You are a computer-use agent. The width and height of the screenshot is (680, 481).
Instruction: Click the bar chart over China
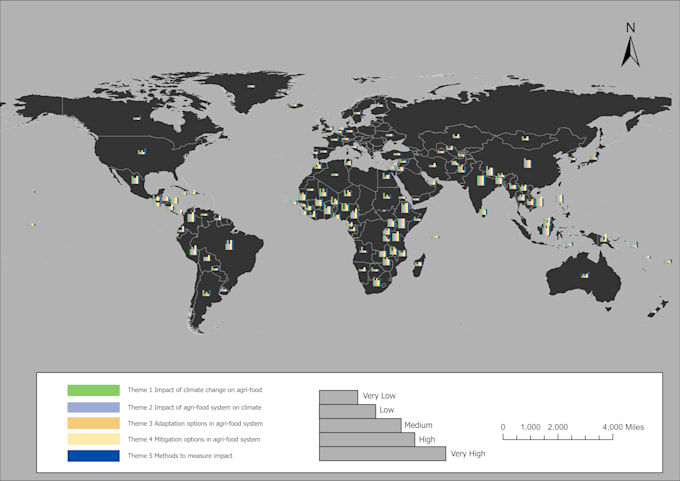(x=527, y=163)
